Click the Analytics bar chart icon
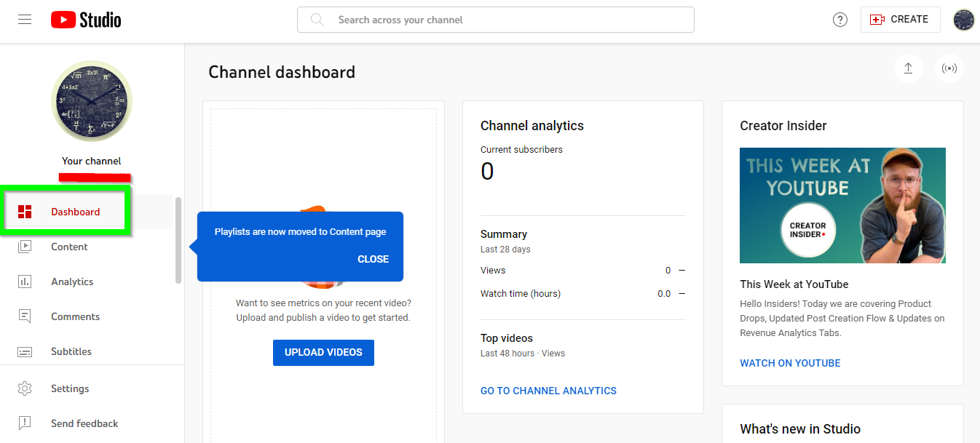 pos(25,282)
